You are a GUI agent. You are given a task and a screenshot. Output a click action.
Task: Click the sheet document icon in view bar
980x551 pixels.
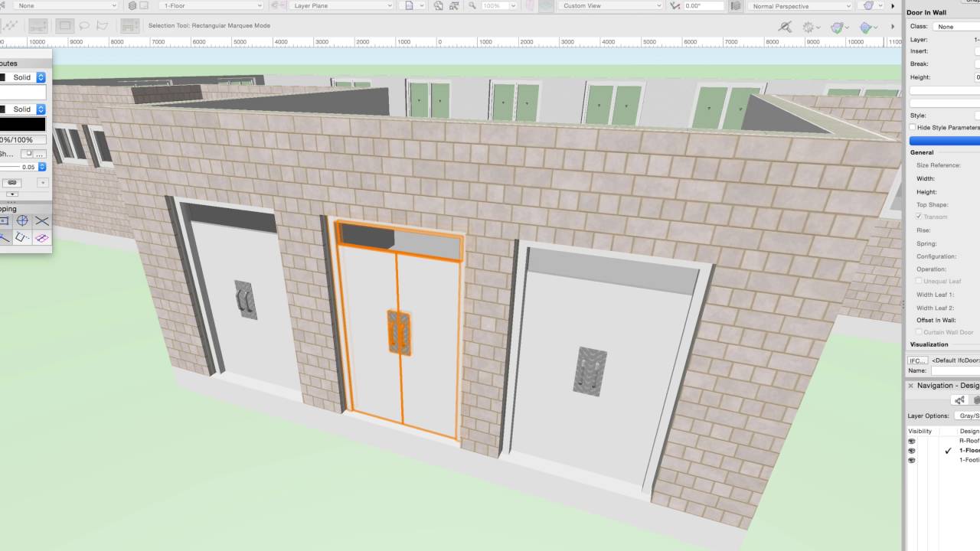(410, 5)
